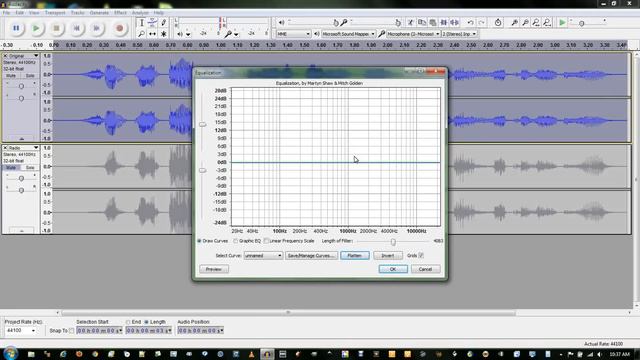Click the Length of Filter slider handle
This screenshot has width=640, height=360.
393,242
